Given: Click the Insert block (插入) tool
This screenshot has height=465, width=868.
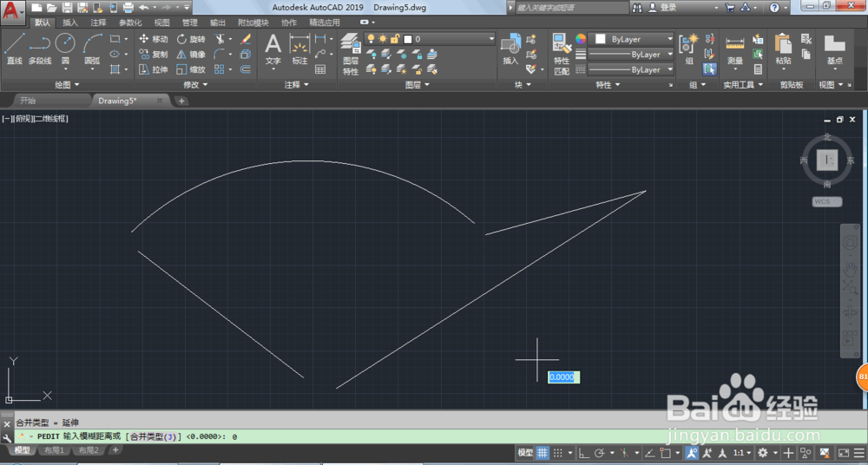Looking at the screenshot, I should tap(510, 49).
